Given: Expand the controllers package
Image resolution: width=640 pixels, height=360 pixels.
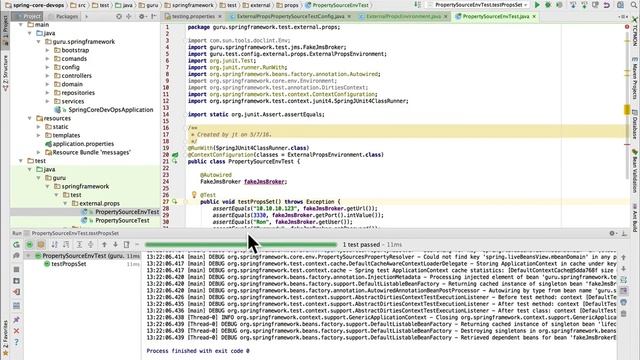Looking at the screenshot, I should pyautogui.click(x=47, y=76).
